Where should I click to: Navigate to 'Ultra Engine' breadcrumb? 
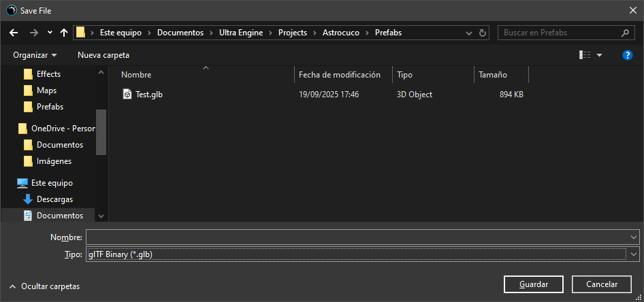click(241, 33)
